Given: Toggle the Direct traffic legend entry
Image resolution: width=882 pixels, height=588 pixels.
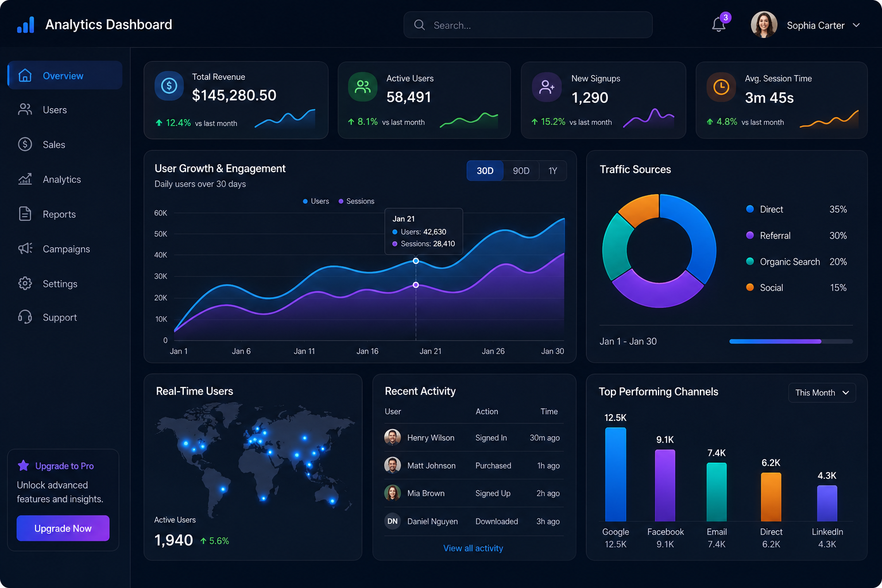Looking at the screenshot, I should [796, 209].
